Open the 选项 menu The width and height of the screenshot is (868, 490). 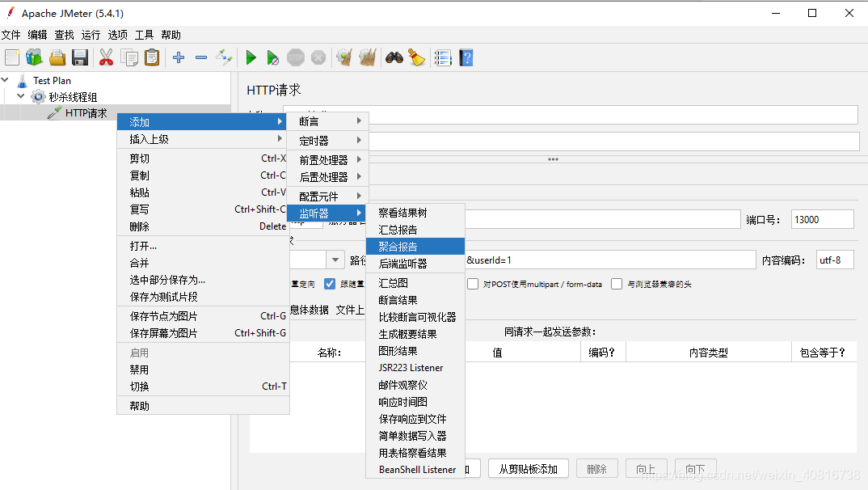(x=117, y=35)
